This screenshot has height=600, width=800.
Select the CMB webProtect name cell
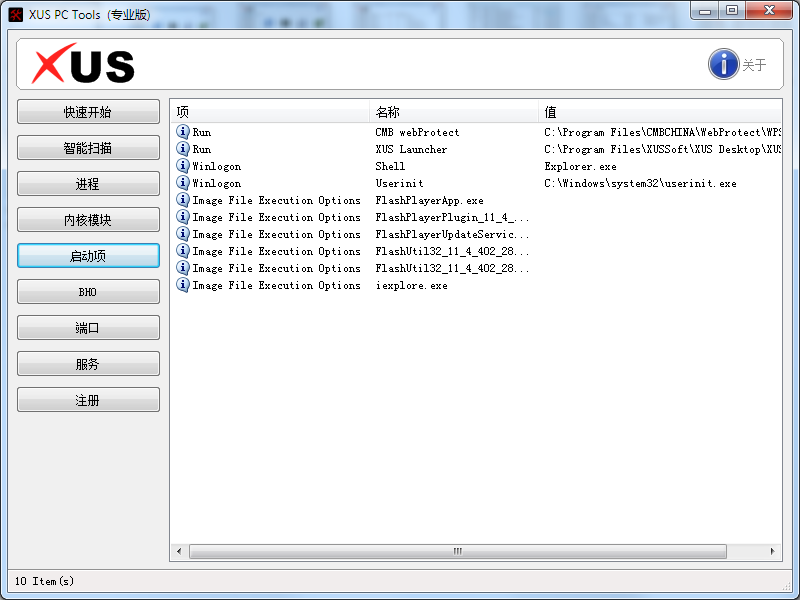click(x=417, y=132)
